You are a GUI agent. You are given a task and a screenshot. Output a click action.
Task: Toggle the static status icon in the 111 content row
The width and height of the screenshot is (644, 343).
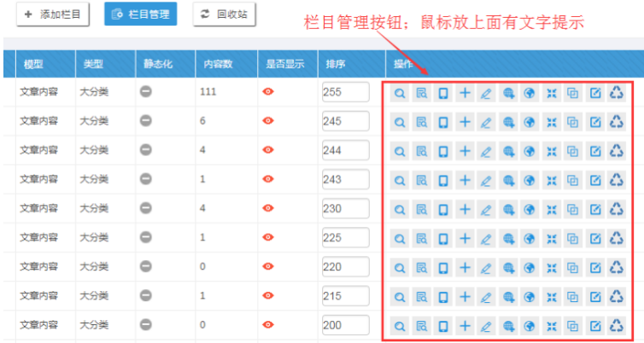click(145, 92)
